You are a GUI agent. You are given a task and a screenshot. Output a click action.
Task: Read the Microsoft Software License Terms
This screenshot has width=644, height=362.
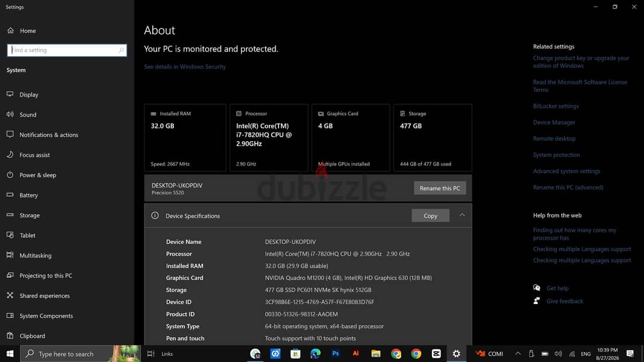pyautogui.click(x=580, y=86)
